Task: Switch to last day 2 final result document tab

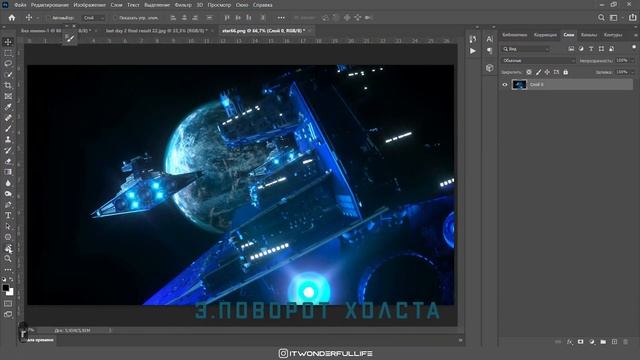Action: click(x=156, y=31)
